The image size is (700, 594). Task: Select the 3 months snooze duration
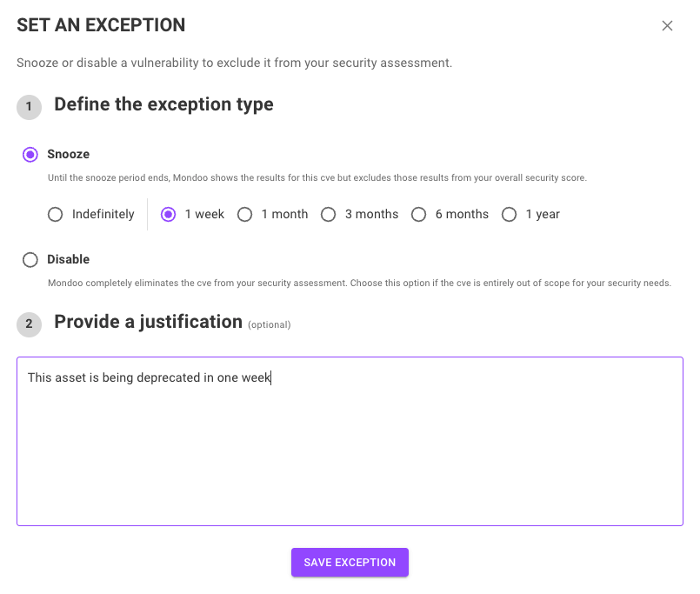tap(329, 214)
